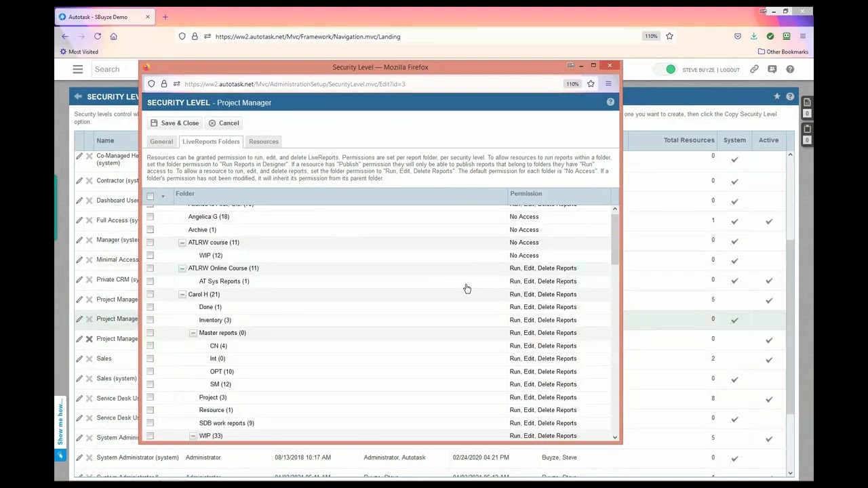
Task: Open the Most Visited bookmarks folder
Action: [x=79, y=52]
